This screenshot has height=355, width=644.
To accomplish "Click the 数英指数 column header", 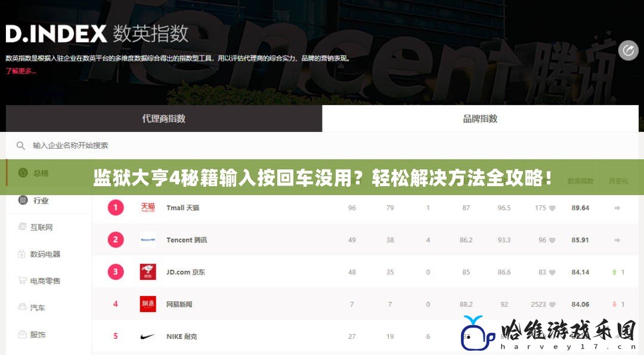I will 580,181.
